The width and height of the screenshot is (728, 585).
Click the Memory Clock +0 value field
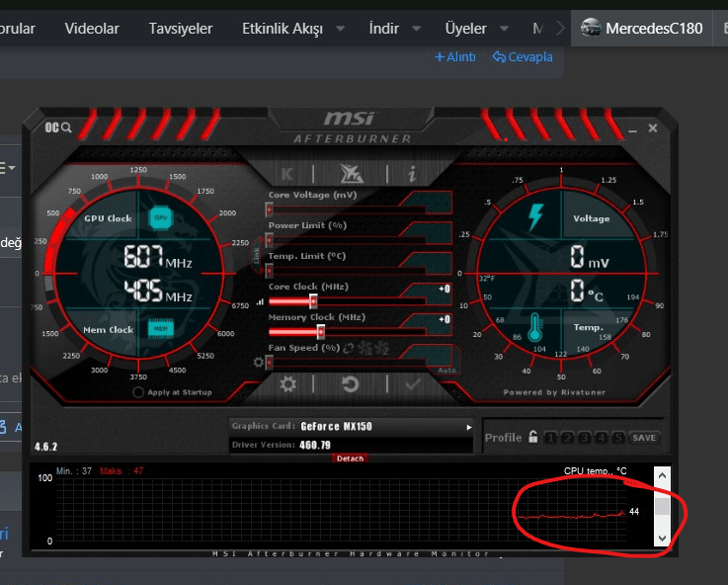[x=445, y=319]
